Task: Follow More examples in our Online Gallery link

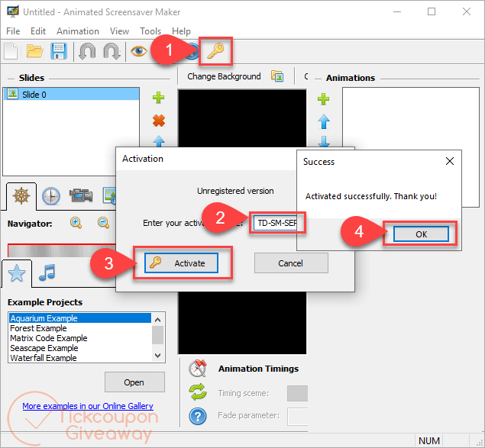Action: click(x=88, y=406)
